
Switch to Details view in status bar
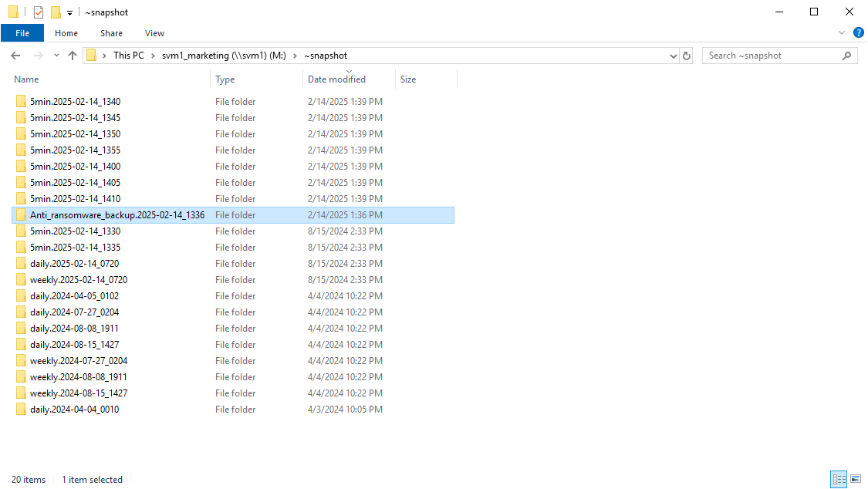coord(839,479)
